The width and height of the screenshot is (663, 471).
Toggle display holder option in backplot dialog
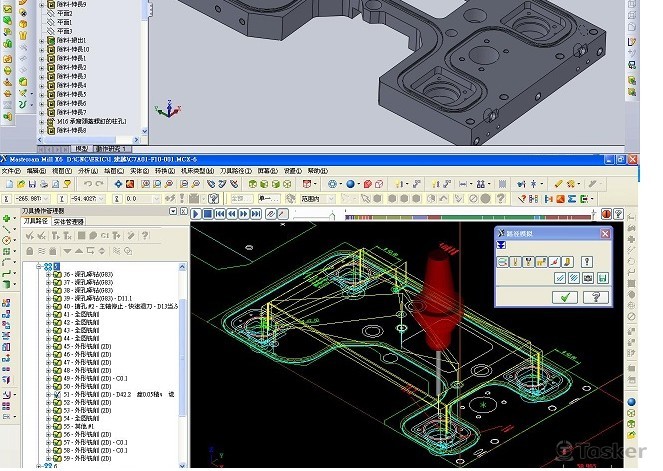coord(528,262)
